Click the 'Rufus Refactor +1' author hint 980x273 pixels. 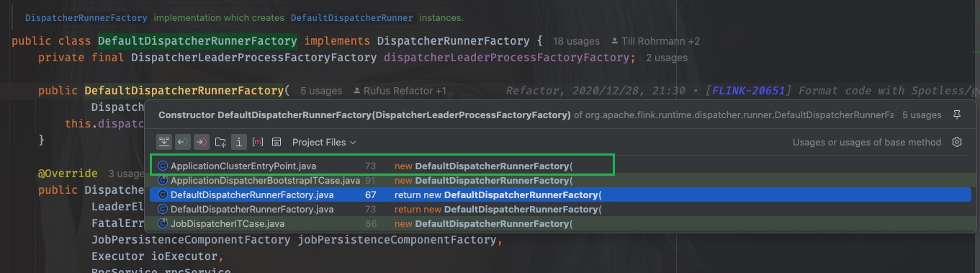(x=400, y=91)
